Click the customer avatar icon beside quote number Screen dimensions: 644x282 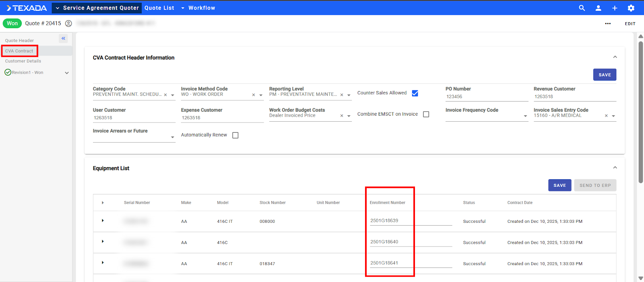click(x=68, y=23)
